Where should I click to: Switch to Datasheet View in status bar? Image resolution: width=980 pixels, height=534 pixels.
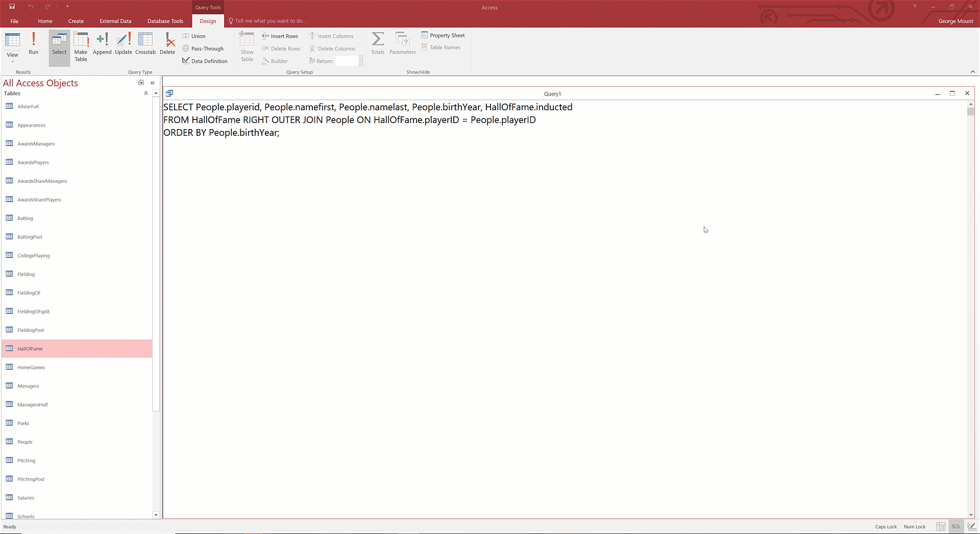(x=941, y=527)
